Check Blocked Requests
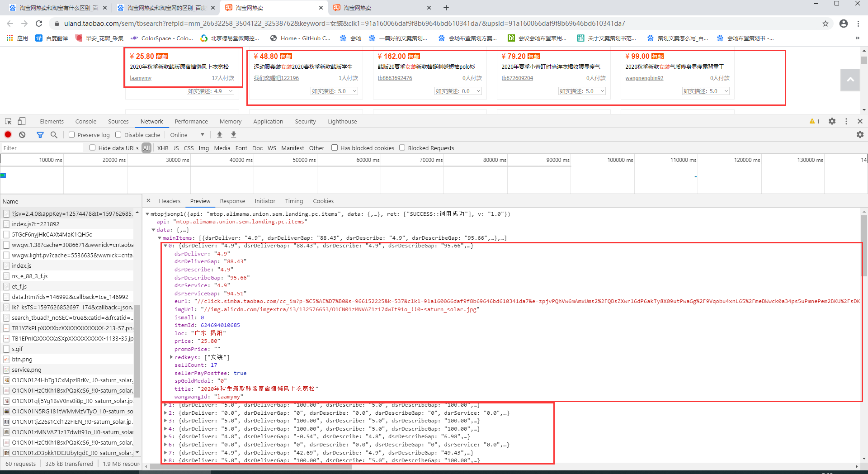The height and width of the screenshot is (474, 868). (x=402, y=147)
